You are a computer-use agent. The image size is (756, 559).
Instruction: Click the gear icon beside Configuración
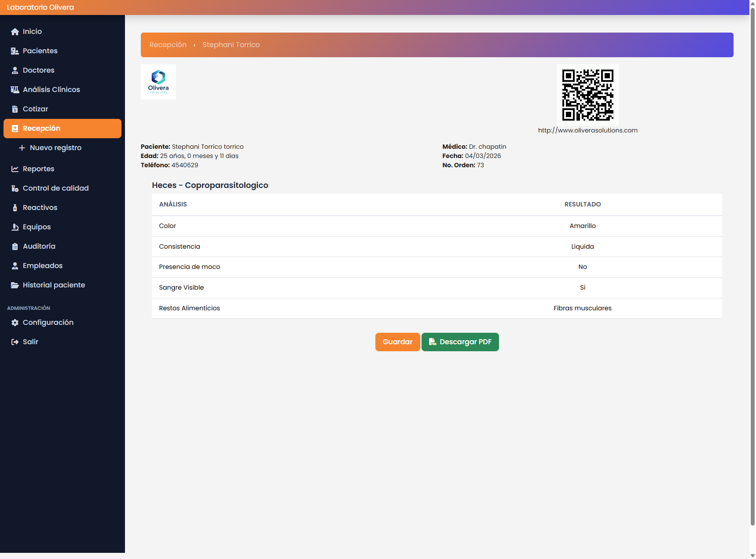(x=15, y=323)
